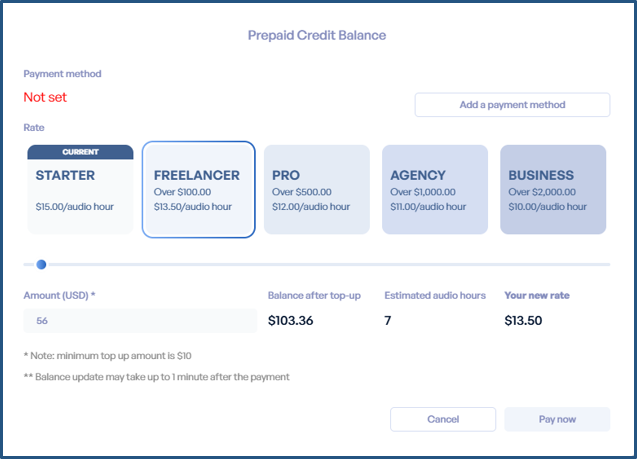Select the Pro rate tier
637x459 pixels.
tap(316, 190)
